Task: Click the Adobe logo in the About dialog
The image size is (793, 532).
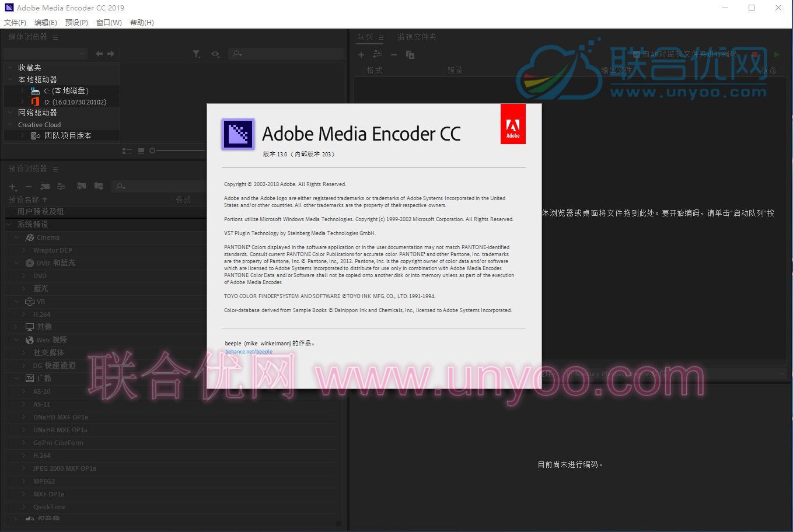Action: point(513,124)
